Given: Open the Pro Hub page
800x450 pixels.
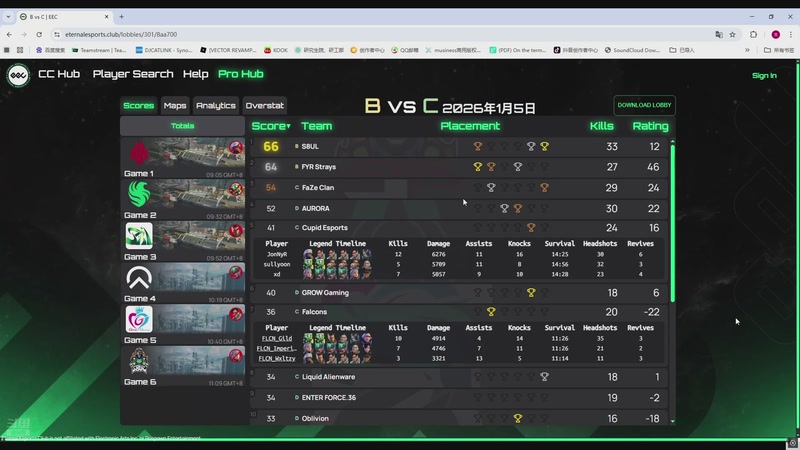Looking at the screenshot, I should [x=241, y=74].
